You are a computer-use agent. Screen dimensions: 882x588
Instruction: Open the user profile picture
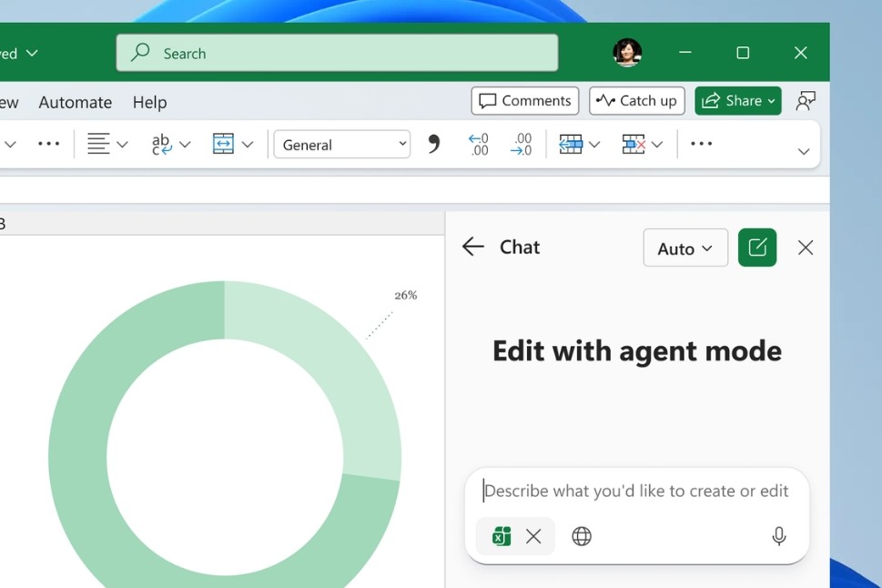[x=627, y=53]
